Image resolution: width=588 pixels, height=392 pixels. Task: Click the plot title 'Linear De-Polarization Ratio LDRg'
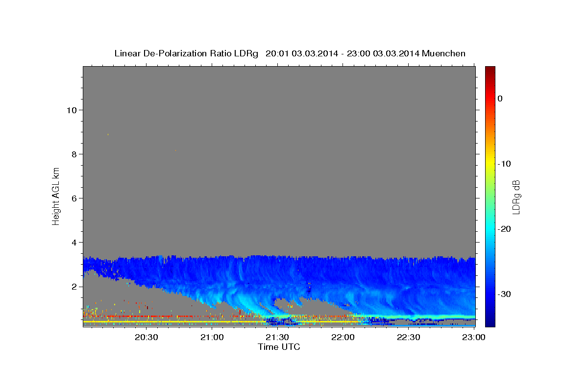pos(186,53)
